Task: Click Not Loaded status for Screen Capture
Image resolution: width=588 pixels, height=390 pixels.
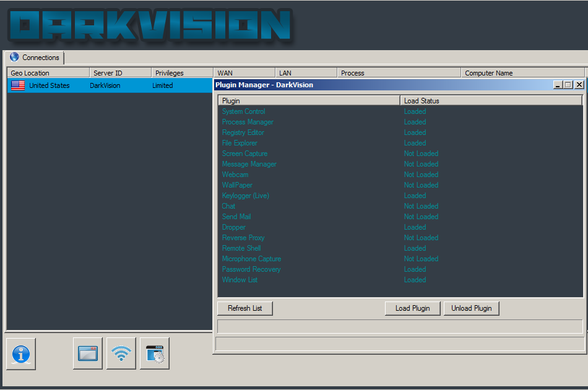Action: pyautogui.click(x=421, y=154)
